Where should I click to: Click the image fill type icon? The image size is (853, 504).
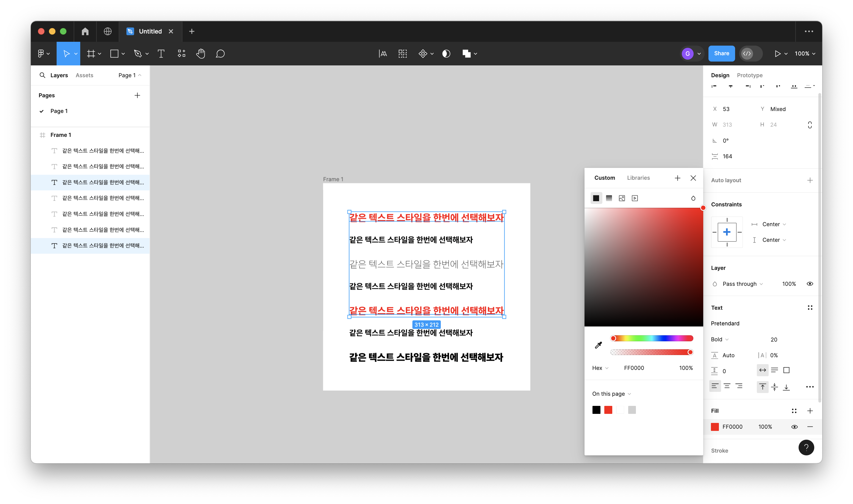pyautogui.click(x=622, y=198)
